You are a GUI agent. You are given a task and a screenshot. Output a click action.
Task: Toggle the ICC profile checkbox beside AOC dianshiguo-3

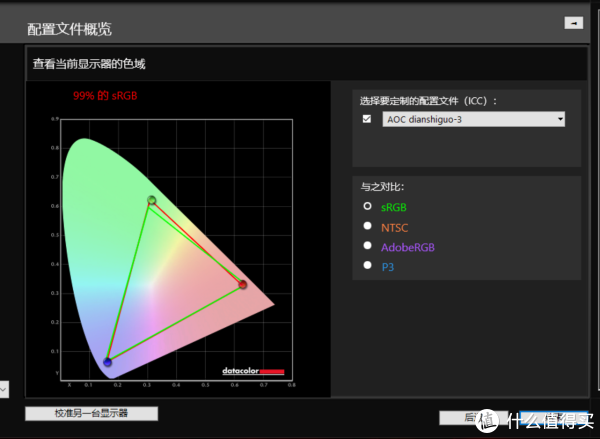pyautogui.click(x=367, y=119)
